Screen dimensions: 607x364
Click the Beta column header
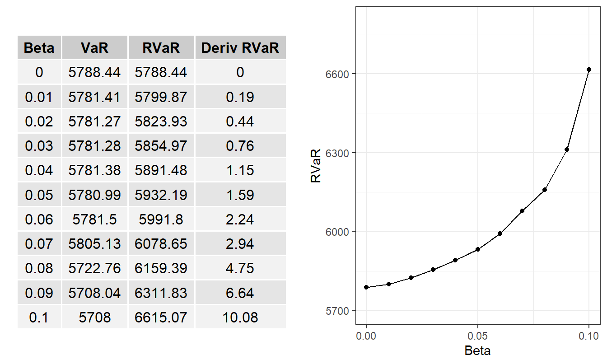(40, 47)
